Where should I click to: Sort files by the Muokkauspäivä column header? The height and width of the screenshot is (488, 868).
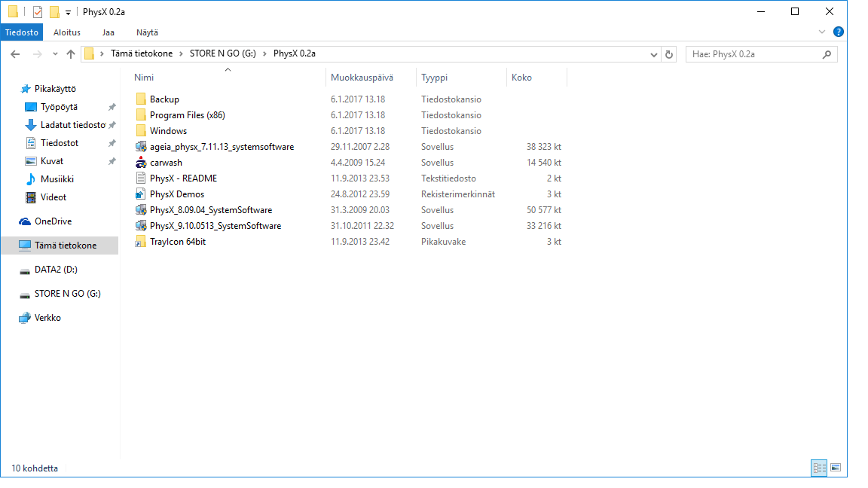coord(362,78)
